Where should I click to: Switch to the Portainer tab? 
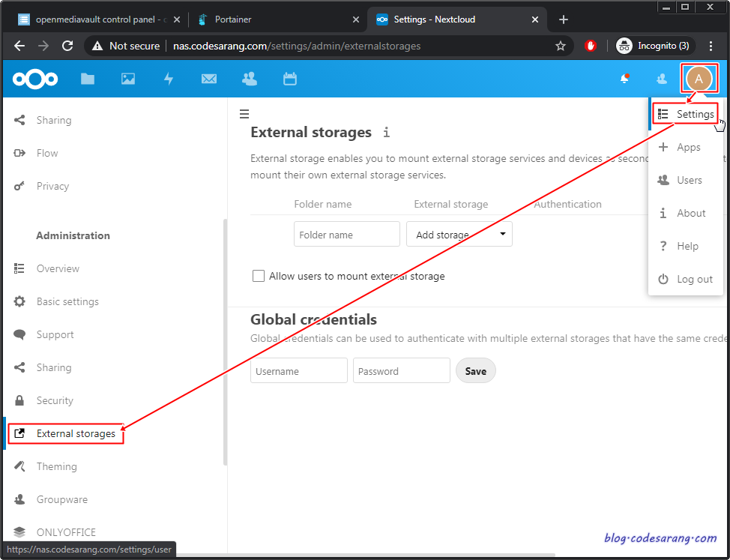pyautogui.click(x=278, y=19)
